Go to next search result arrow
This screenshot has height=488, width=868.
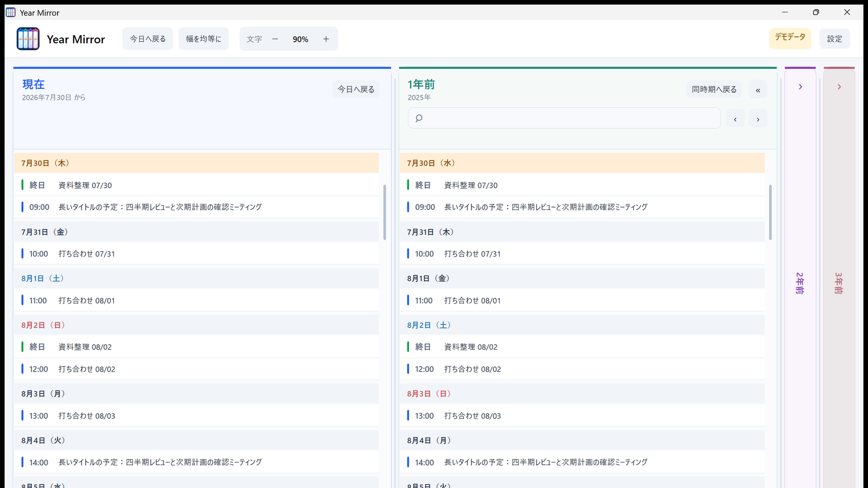tap(758, 119)
